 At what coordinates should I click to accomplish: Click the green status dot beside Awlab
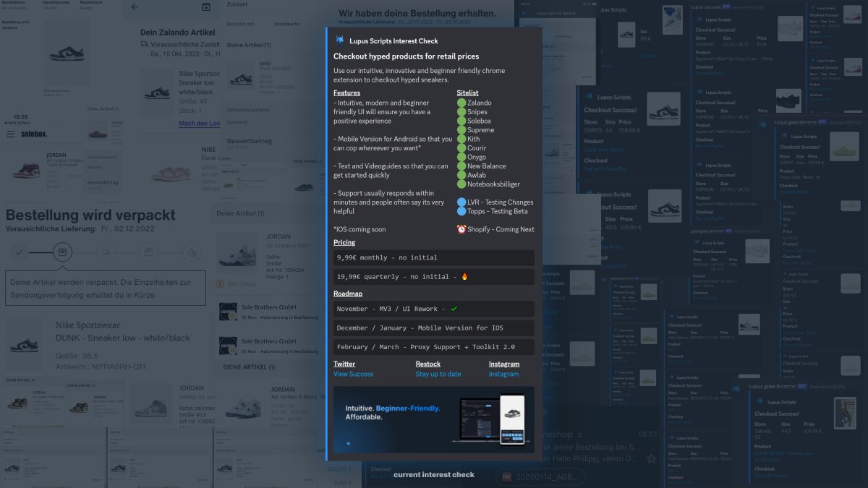point(461,175)
